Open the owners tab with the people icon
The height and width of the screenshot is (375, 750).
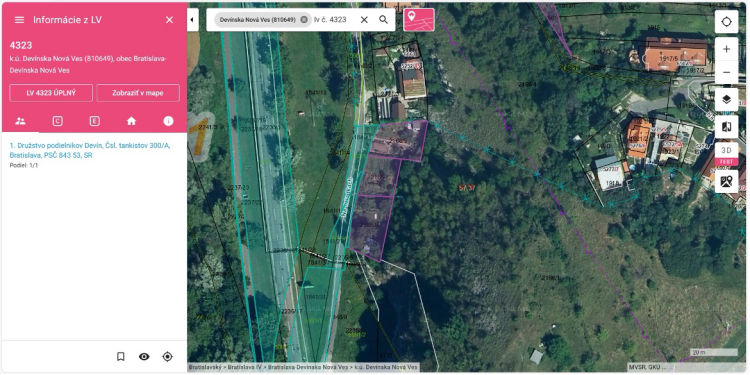(x=20, y=121)
